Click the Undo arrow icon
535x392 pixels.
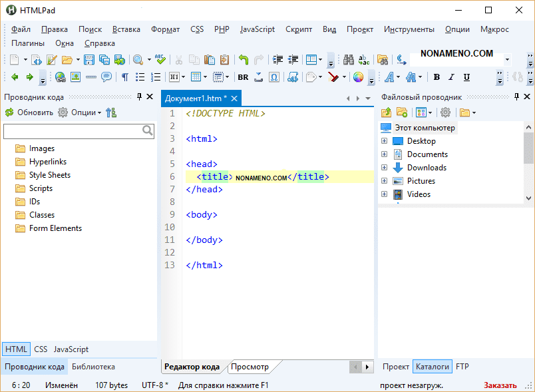point(244,60)
